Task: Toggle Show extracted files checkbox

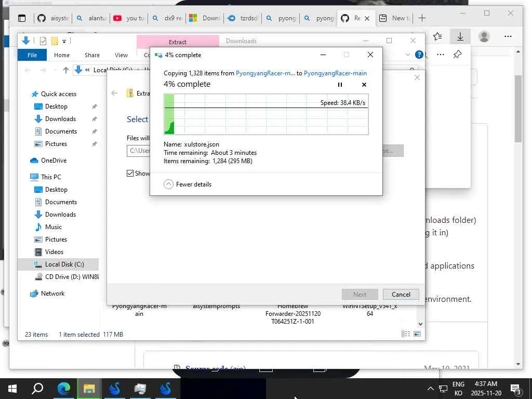Action: 130,174
